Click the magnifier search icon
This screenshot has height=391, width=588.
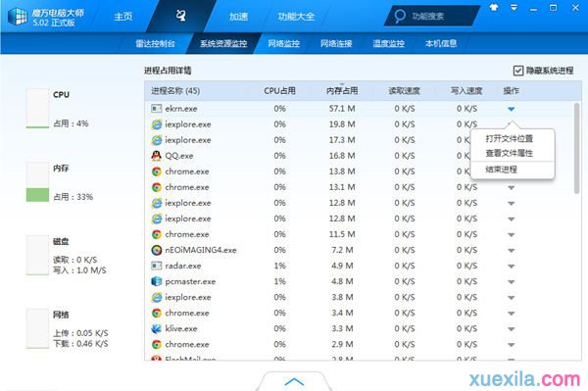[x=400, y=16]
